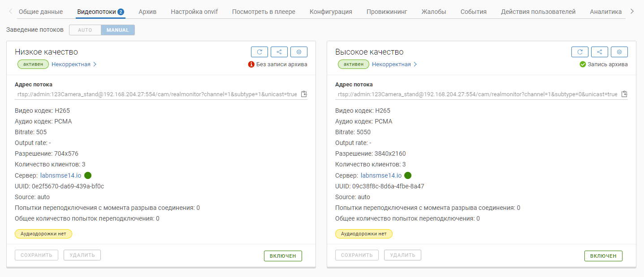Refresh the Низкое качество stream
Image resolution: width=644 pixels, height=277 pixels.
click(x=259, y=52)
